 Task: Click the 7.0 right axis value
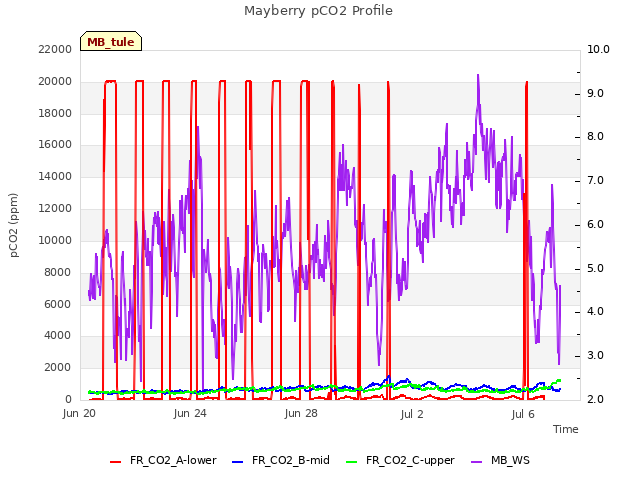click(596, 180)
